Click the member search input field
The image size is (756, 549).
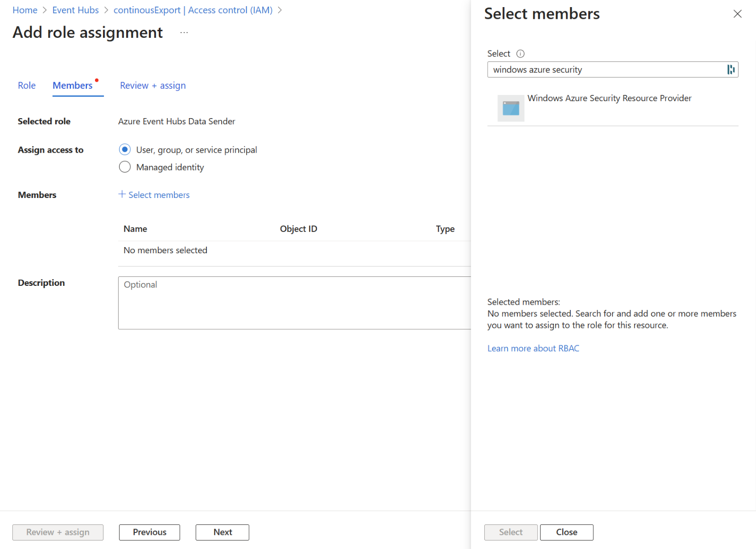[x=605, y=70]
